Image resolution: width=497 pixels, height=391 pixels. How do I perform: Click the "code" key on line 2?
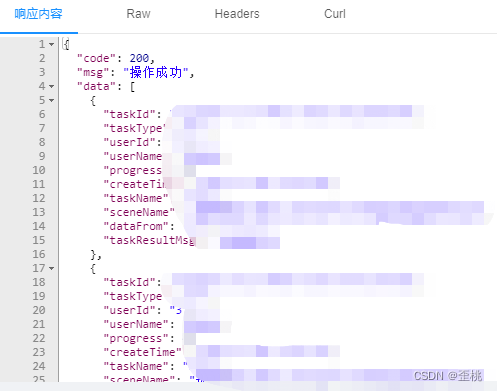(x=96, y=58)
